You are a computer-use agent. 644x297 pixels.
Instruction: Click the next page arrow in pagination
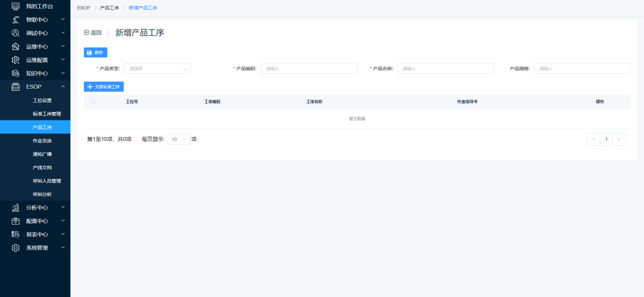coord(619,139)
